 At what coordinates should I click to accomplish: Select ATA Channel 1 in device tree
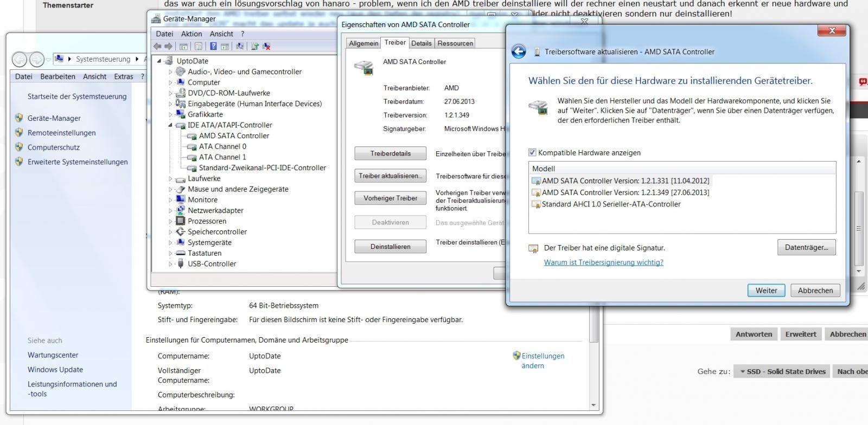point(222,157)
